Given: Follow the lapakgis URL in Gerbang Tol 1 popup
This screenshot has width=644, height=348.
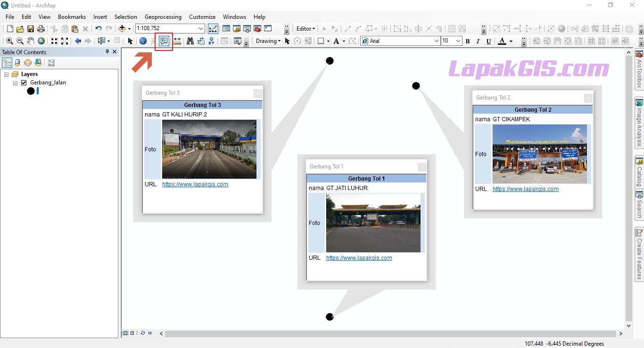Looking at the screenshot, I should point(359,258).
